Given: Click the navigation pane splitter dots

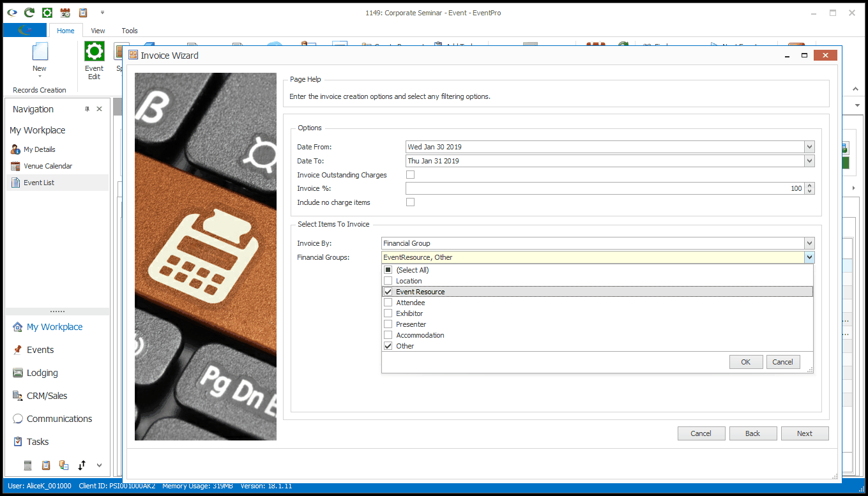Looking at the screenshot, I should pyautogui.click(x=57, y=312).
